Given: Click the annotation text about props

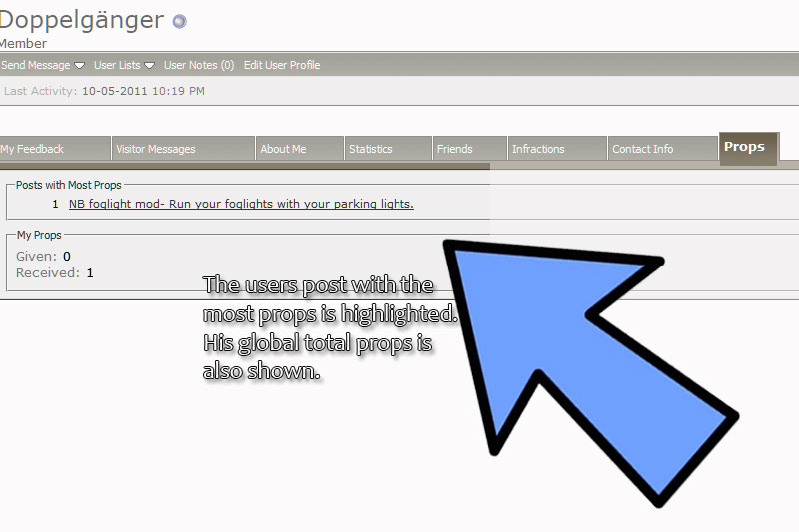Looking at the screenshot, I should pos(330,328).
